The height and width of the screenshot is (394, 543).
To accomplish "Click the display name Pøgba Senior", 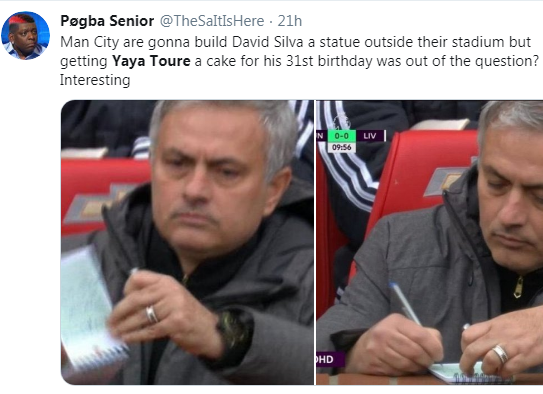I will 107,21.
